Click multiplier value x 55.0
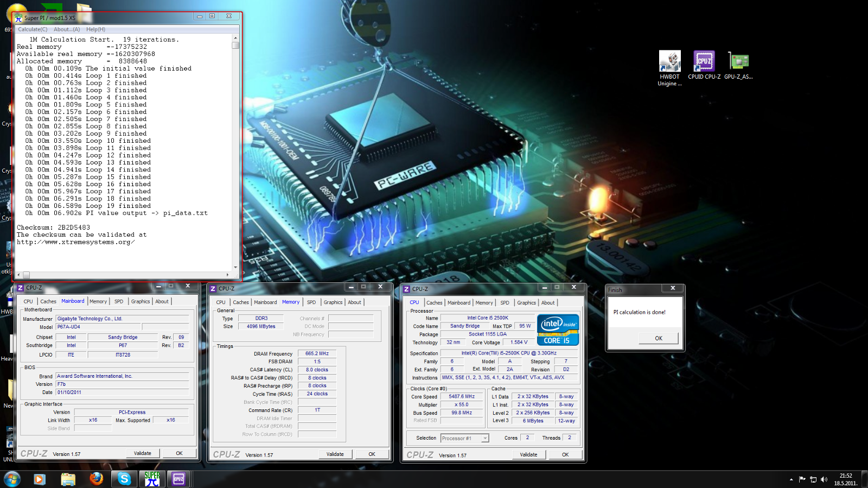 click(462, 404)
